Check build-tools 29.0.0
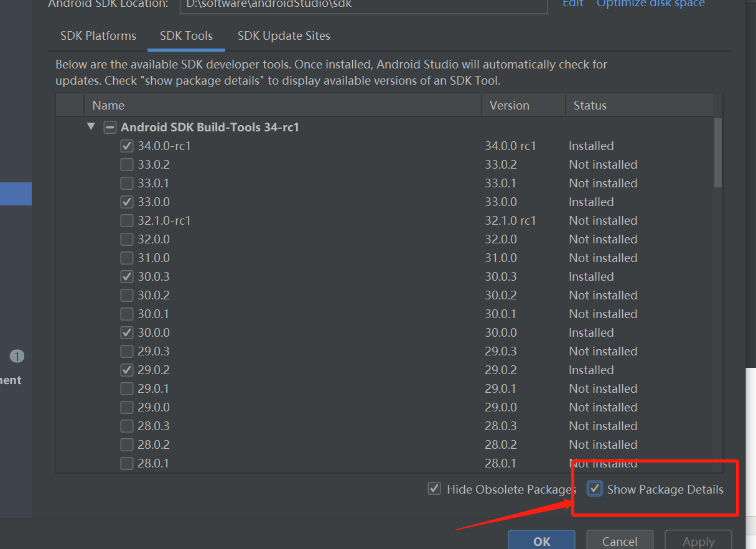 pyautogui.click(x=127, y=407)
